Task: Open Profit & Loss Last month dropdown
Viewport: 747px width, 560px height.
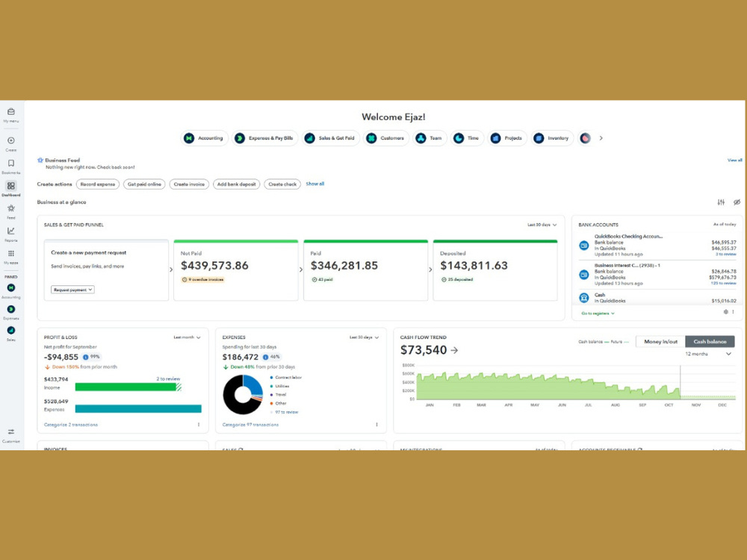Action: click(x=187, y=337)
